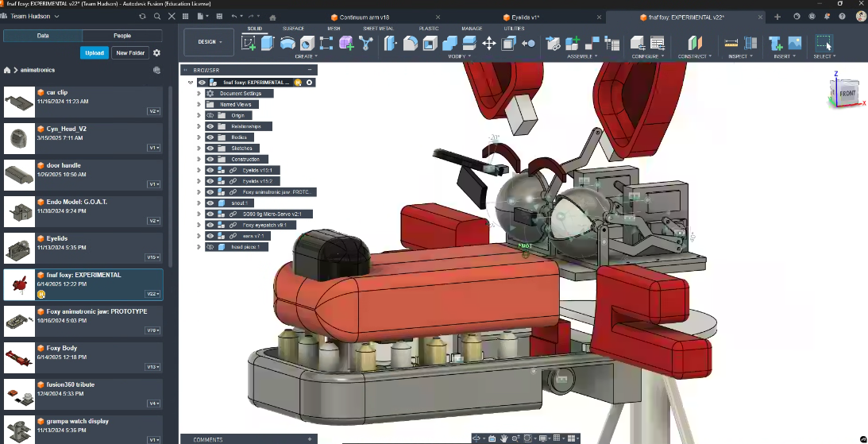Open the Foxy Body file thumbnail
Viewport: 868px width, 444px height.
click(x=19, y=357)
